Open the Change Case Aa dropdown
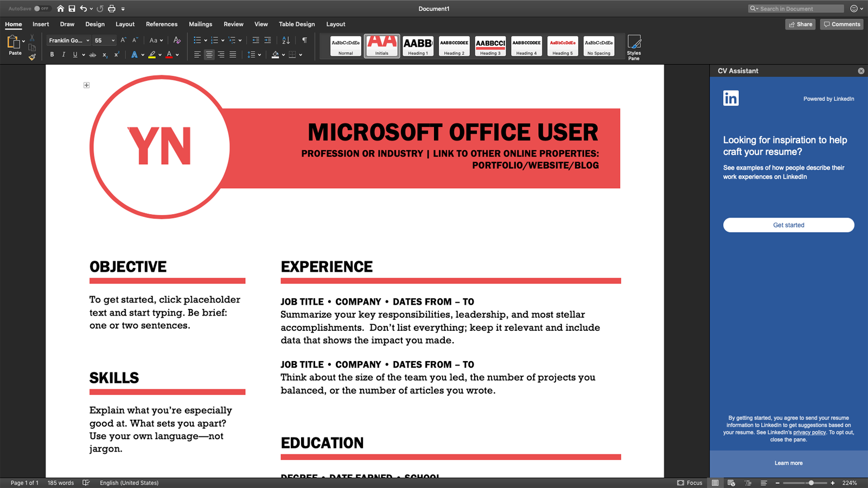 pos(156,40)
